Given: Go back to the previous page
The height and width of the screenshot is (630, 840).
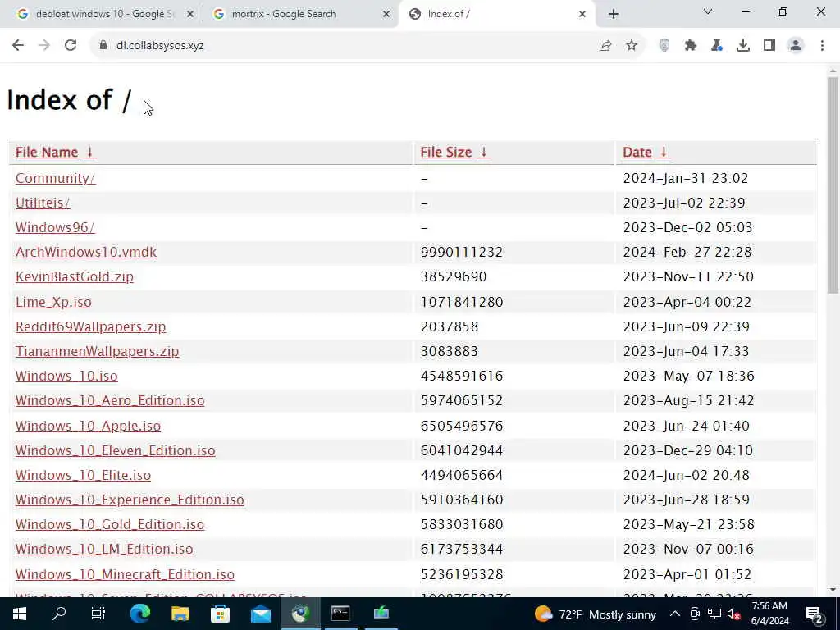Looking at the screenshot, I should (x=18, y=46).
